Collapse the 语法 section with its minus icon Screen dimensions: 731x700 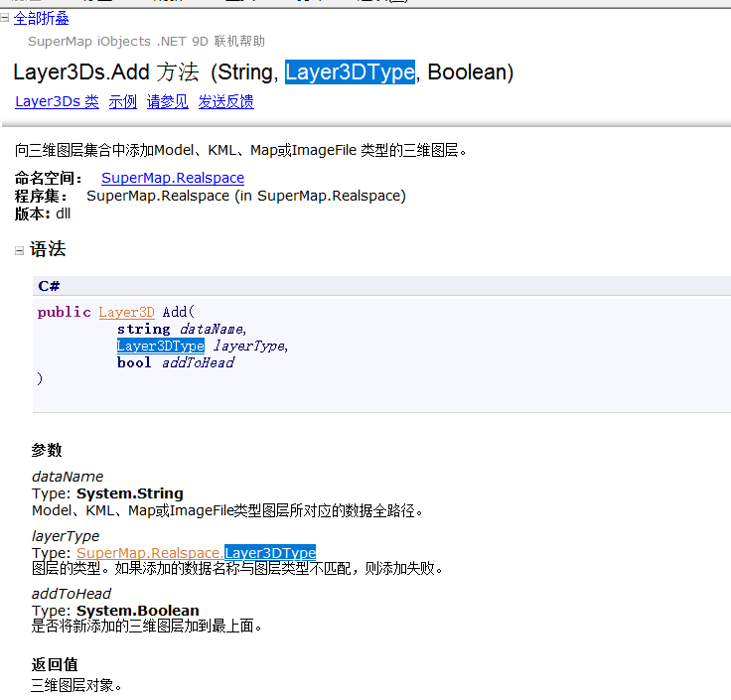[x=19, y=250]
